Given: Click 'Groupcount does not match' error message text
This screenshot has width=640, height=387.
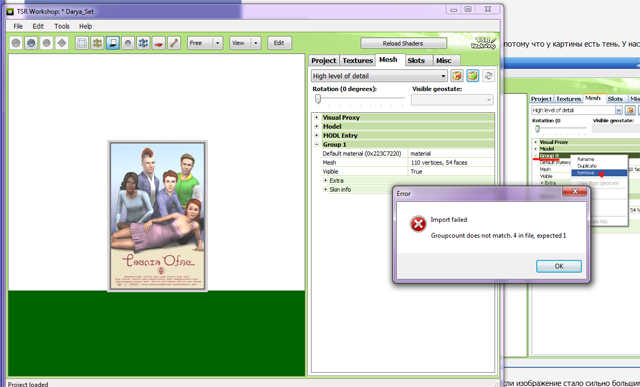Looking at the screenshot, I should [498, 236].
